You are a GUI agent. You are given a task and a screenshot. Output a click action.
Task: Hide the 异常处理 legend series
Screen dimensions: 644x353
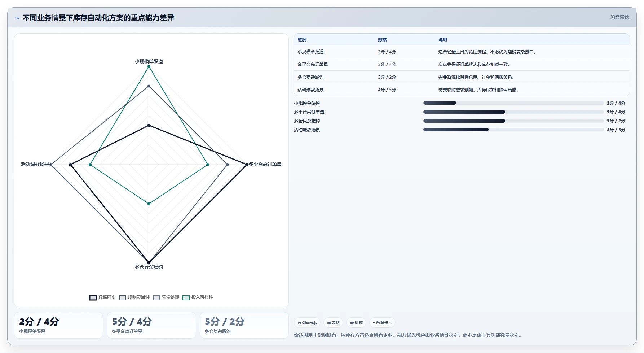[x=166, y=297]
